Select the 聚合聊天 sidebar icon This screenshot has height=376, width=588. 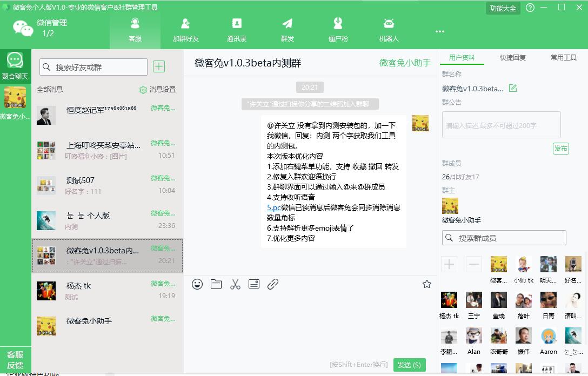pos(15,65)
